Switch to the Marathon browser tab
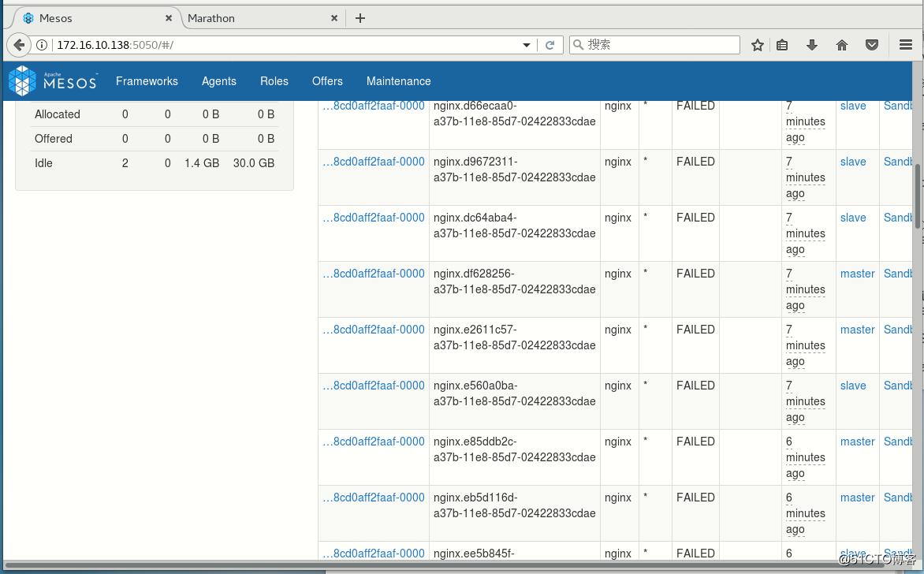 coord(263,18)
